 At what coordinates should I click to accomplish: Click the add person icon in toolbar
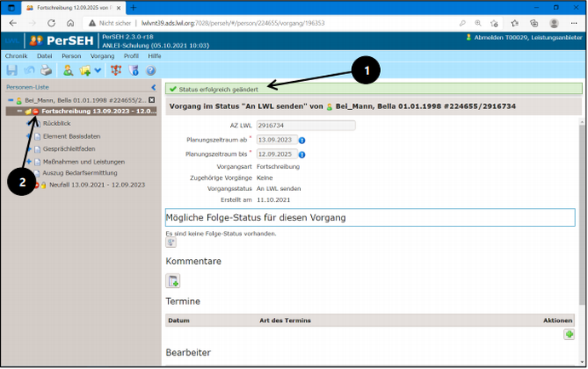tap(68, 71)
